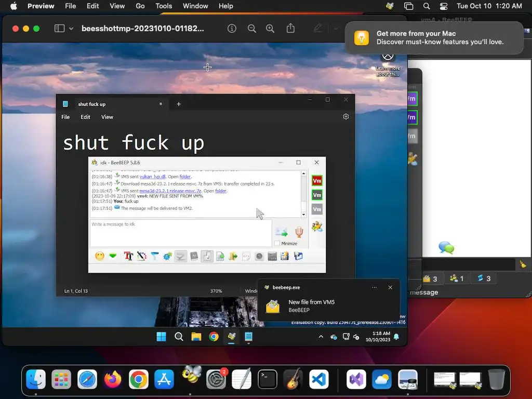Open Terminal from the Dock

[268, 379]
